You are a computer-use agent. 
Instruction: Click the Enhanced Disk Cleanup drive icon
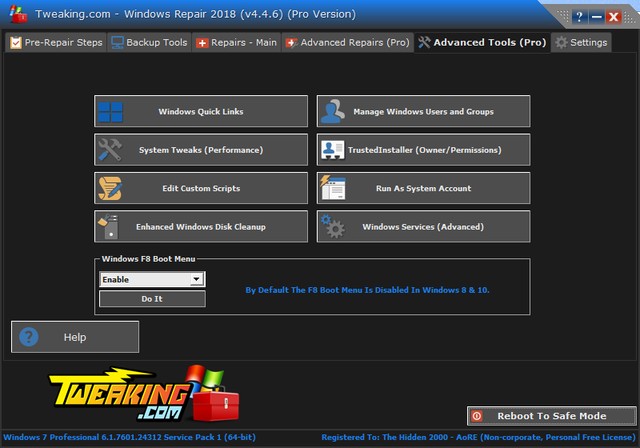click(x=110, y=226)
